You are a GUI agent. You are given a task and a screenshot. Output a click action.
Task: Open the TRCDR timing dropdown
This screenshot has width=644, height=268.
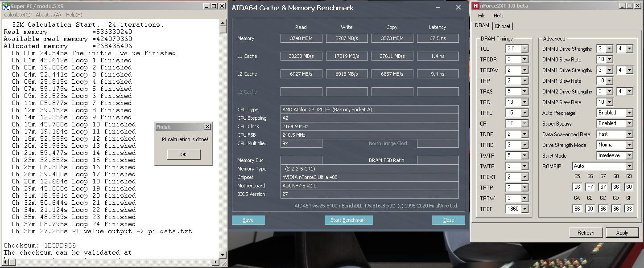click(525, 59)
